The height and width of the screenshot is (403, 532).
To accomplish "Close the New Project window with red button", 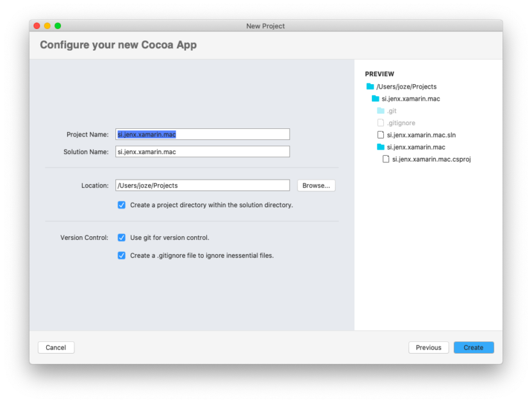I will (x=37, y=26).
